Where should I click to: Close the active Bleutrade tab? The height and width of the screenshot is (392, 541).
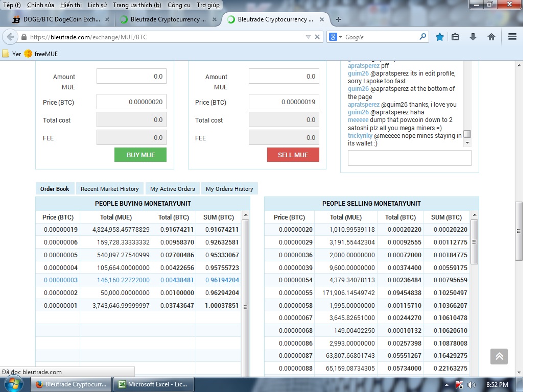322,20
